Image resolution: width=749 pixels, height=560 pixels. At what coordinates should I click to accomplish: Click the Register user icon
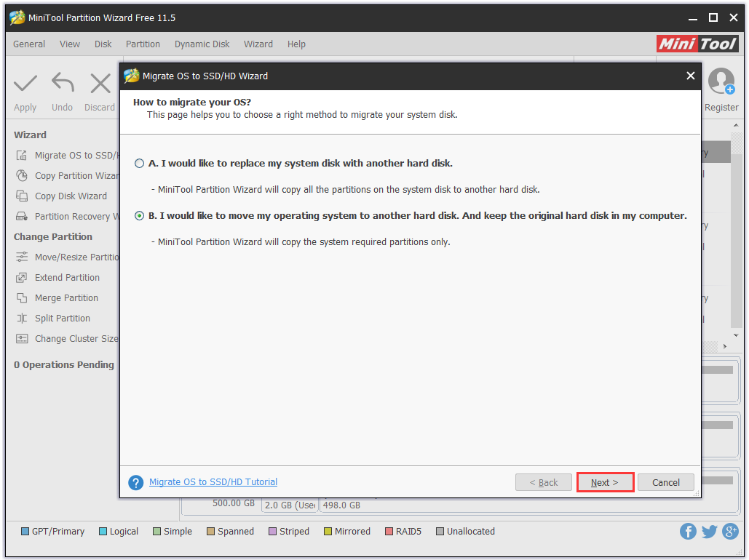click(x=721, y=81)
